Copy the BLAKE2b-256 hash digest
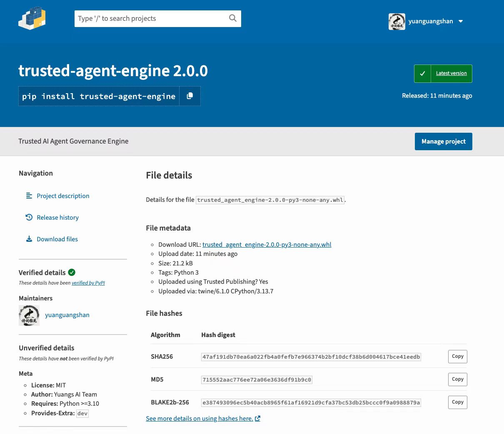This screenshot has height=434, width=504. (x=457, y=402)
